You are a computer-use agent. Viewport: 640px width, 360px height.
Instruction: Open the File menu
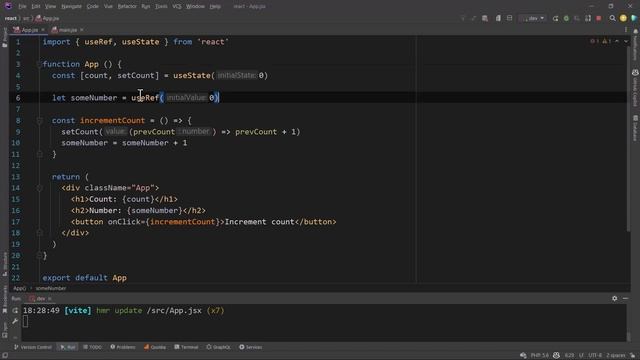pyautogui.click(x=22, y=7)
